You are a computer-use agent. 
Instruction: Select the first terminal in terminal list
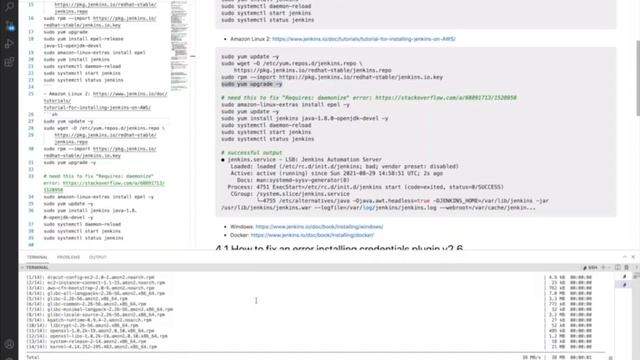(x=624, y=277)
